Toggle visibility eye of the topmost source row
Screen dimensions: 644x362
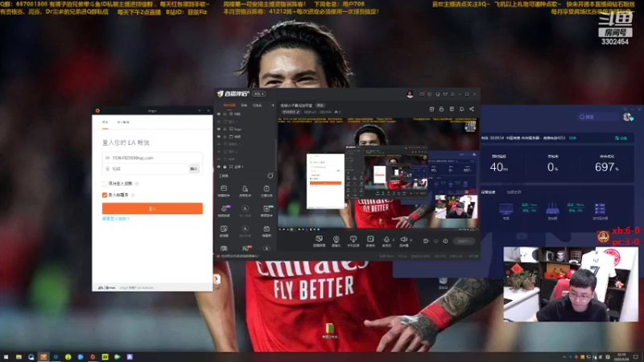click(218, 113)
